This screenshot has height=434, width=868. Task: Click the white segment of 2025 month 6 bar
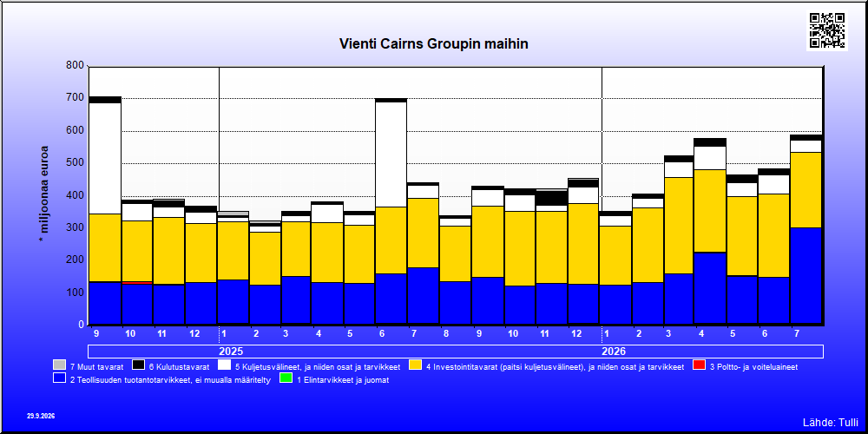(x=391, y=155)
